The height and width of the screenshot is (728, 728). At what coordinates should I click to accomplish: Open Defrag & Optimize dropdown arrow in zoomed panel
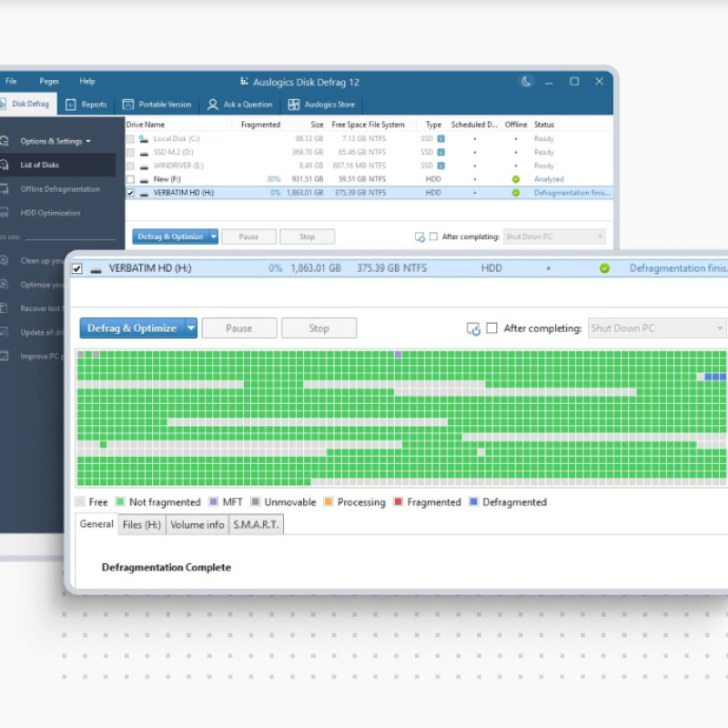191,329
